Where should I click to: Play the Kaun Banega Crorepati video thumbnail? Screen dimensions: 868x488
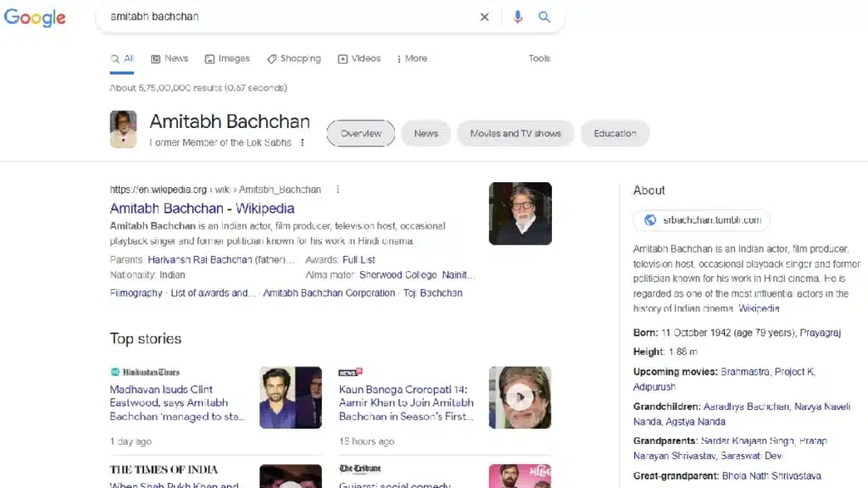click(520, 397)
